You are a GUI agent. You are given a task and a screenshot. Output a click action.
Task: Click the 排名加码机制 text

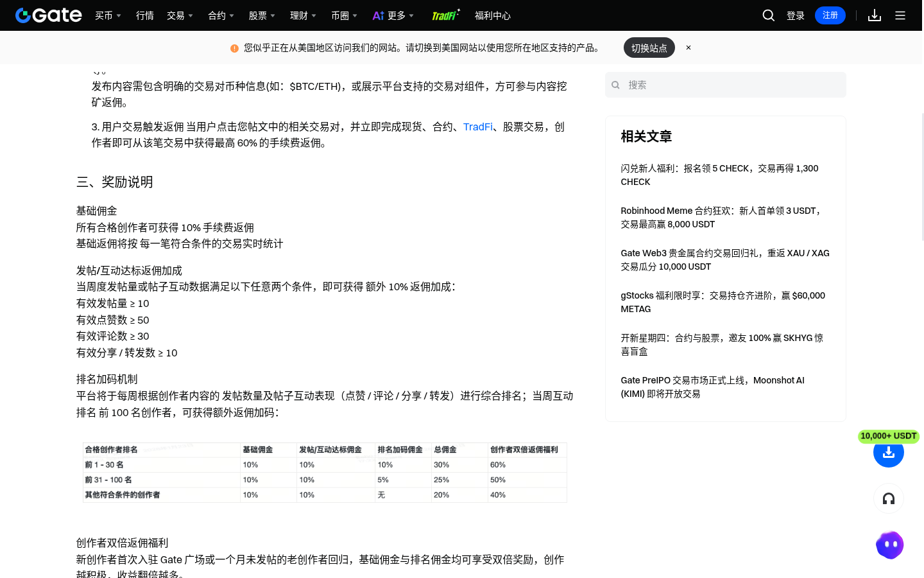pos(107,380)
